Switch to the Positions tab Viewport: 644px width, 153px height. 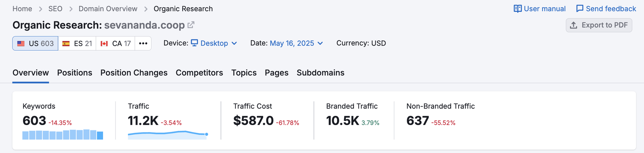pyautogui.click(x=74, y=73)
